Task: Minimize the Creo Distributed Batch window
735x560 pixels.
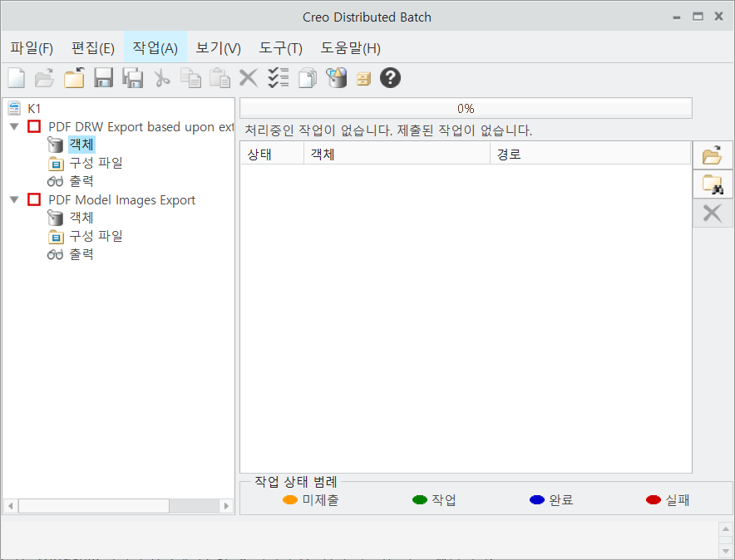Action: tap(677, 17)
